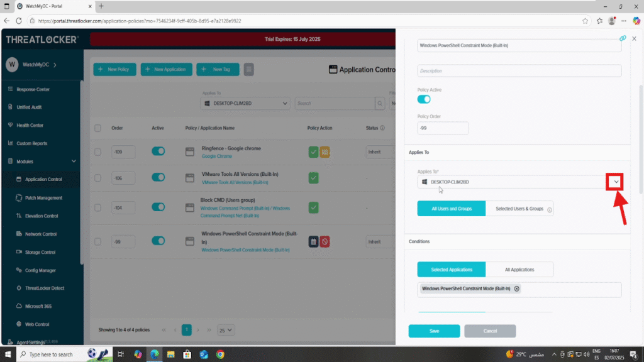Open VMware Tools All Versions link
The image size is (644, 362).
235,183
